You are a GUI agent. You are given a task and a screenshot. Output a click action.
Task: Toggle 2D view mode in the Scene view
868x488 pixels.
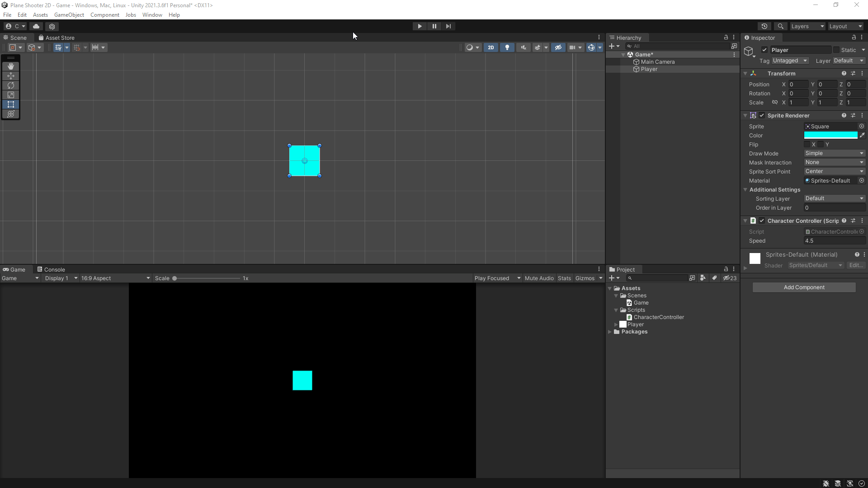click(x=491, y=47)
